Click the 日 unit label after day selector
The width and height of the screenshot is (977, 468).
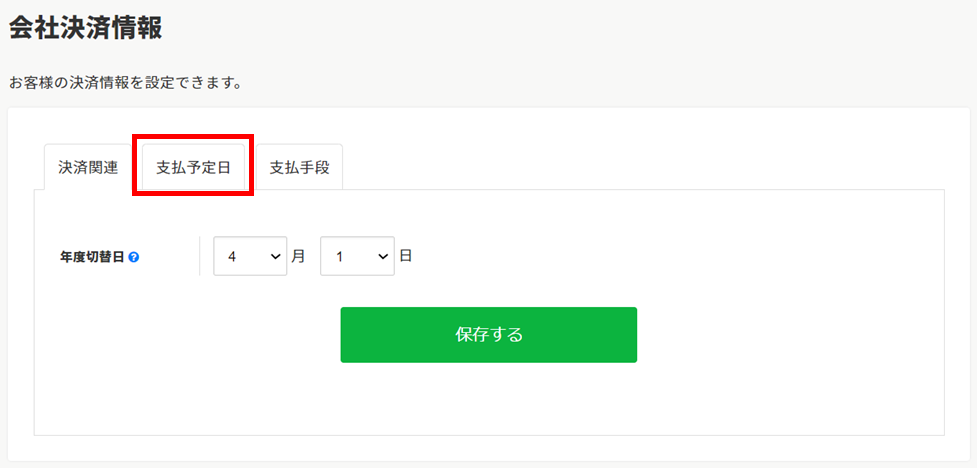coord(406,256)
